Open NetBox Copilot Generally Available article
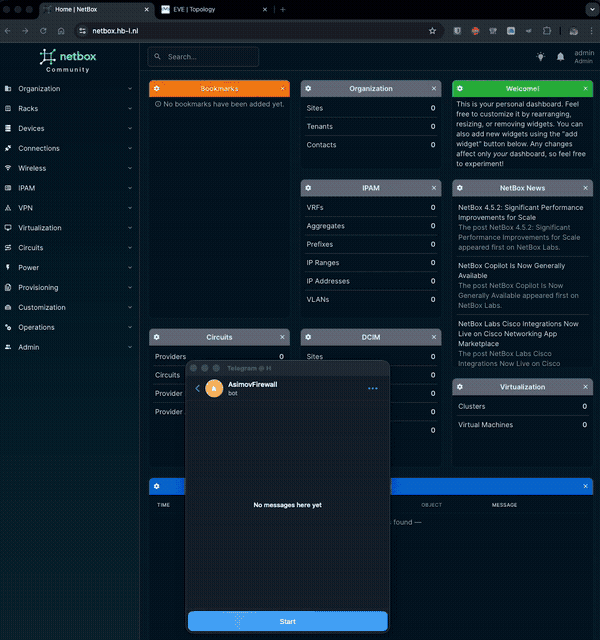 pyautogui.click(x=511, y=271)
